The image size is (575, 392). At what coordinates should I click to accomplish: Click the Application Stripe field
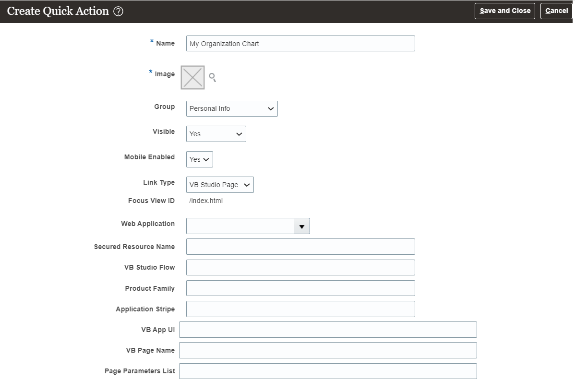pos(300,309)
